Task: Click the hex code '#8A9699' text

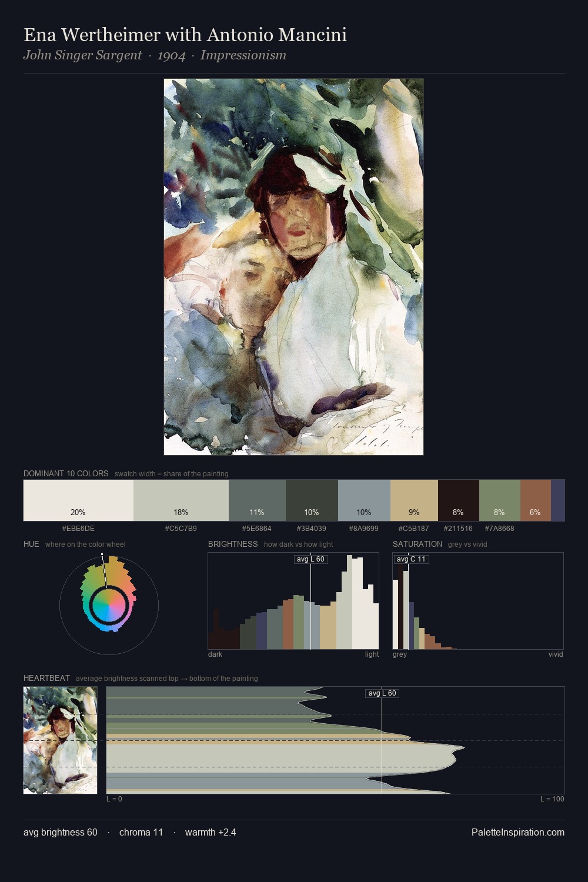Action: [x=364, y=529]
